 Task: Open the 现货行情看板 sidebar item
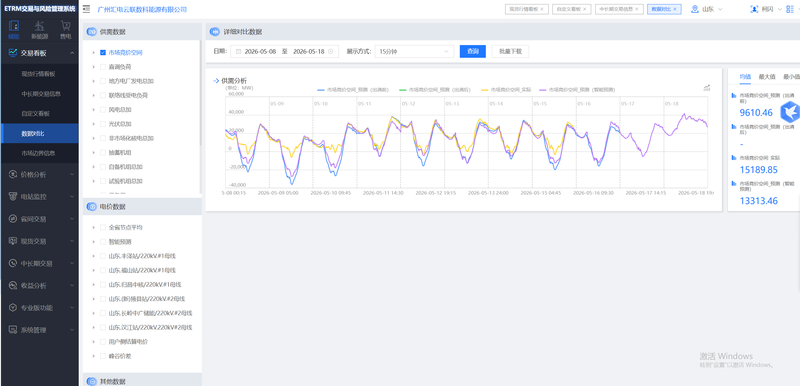click(39, 74)
